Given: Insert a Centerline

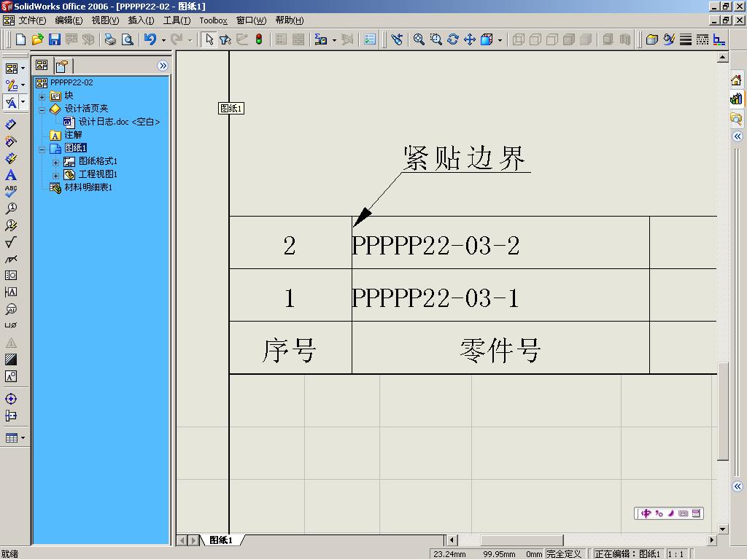Looking at the screenshot, I should pyautogui.click(x=10, y=415).
